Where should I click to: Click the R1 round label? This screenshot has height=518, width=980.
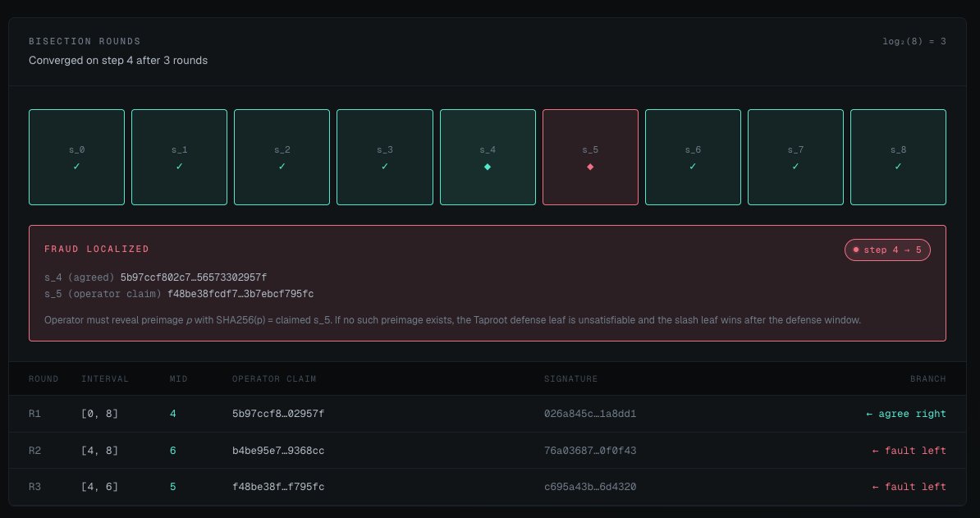35,414
